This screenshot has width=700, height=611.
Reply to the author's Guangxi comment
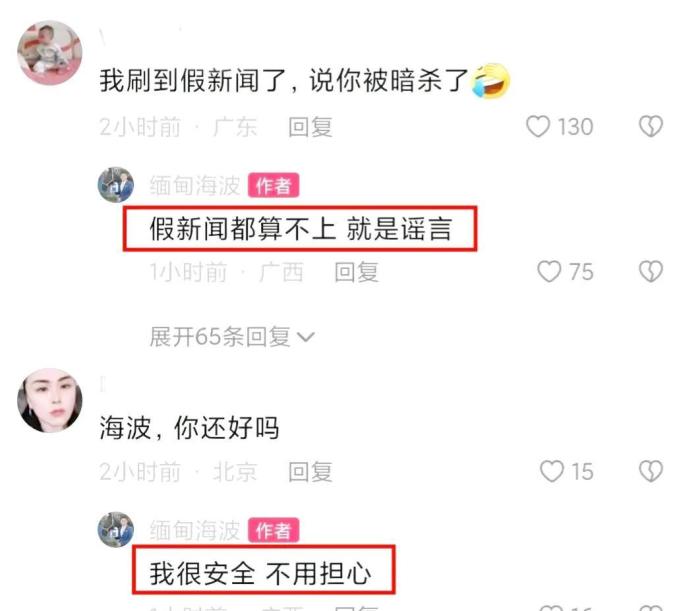click(357, 272)
